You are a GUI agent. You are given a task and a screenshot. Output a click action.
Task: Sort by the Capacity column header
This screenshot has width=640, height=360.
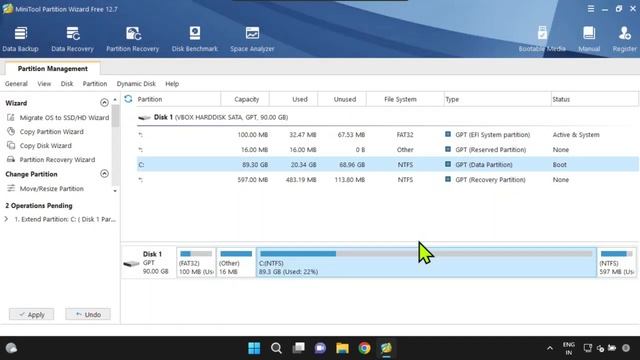click(246, 99)
